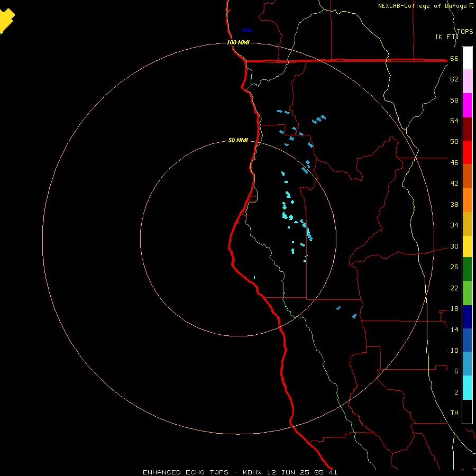Click the '12 JUN 25' date text
Viewport: 476px width, 476px height.
point(288,472)
